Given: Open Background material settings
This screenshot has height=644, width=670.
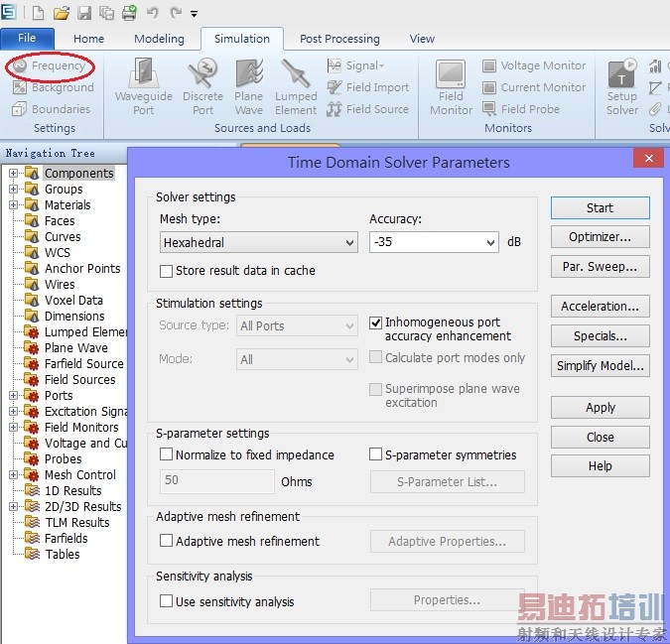Looking at the screenshot, I should pyautogui.click(x=53, y=87).
